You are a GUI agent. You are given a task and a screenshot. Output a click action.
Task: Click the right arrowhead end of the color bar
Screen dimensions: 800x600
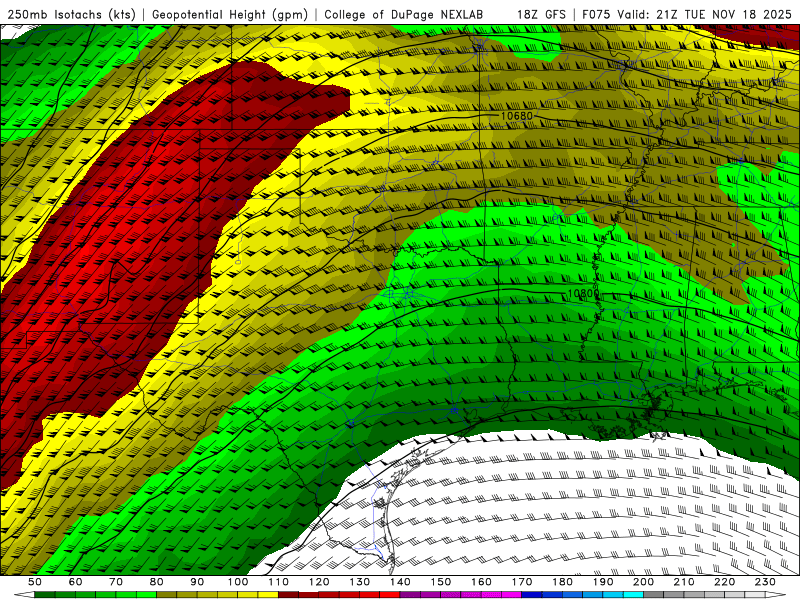coord(776,595)
